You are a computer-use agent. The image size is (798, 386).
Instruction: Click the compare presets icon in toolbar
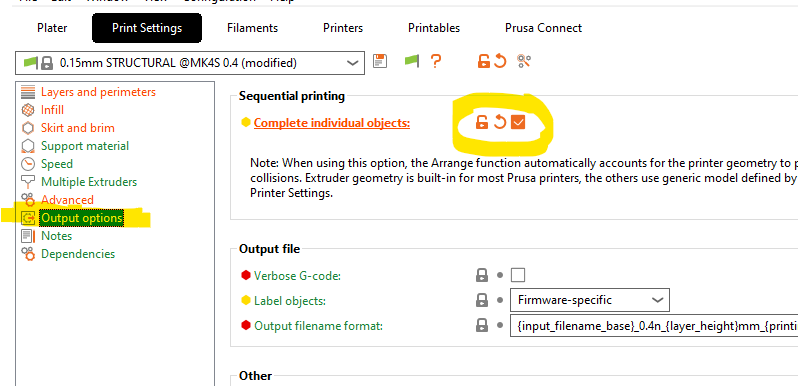[524, 62]
